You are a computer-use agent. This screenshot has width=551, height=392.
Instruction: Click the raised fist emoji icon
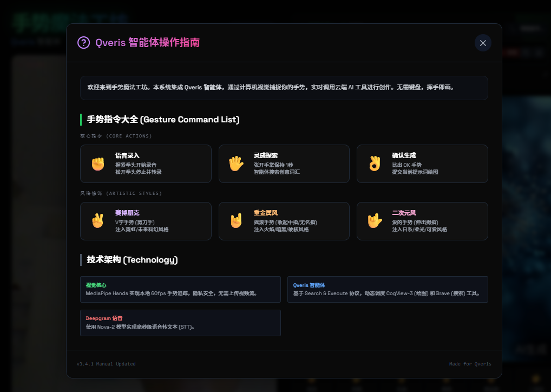coord(98,164)
